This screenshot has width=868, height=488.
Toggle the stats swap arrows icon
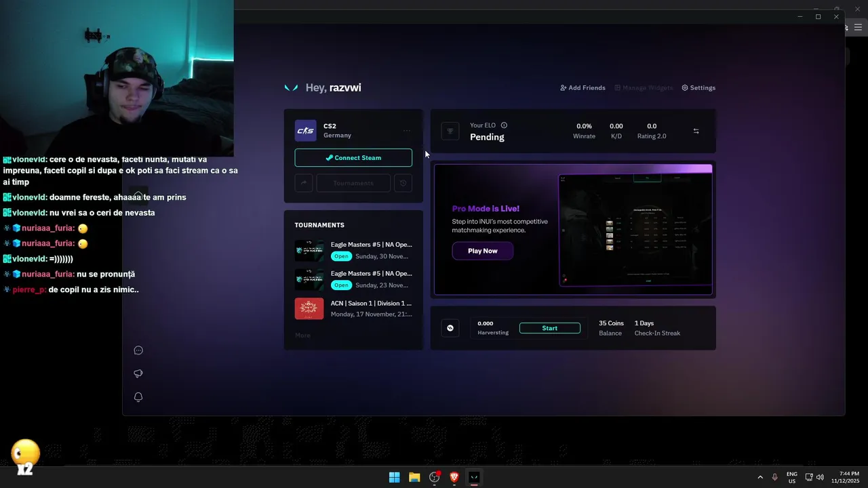[696, 131]
